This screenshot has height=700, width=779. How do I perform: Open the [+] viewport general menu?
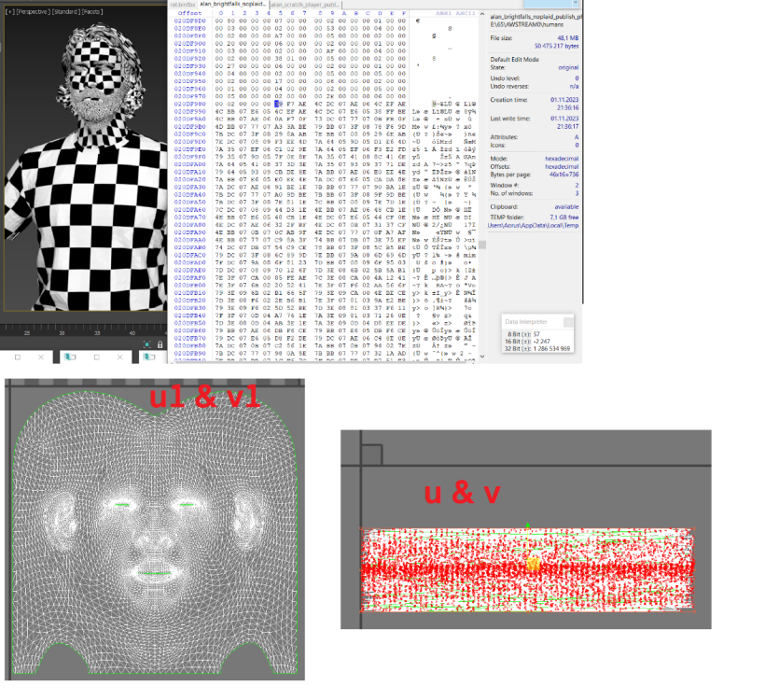pos(8,11)
